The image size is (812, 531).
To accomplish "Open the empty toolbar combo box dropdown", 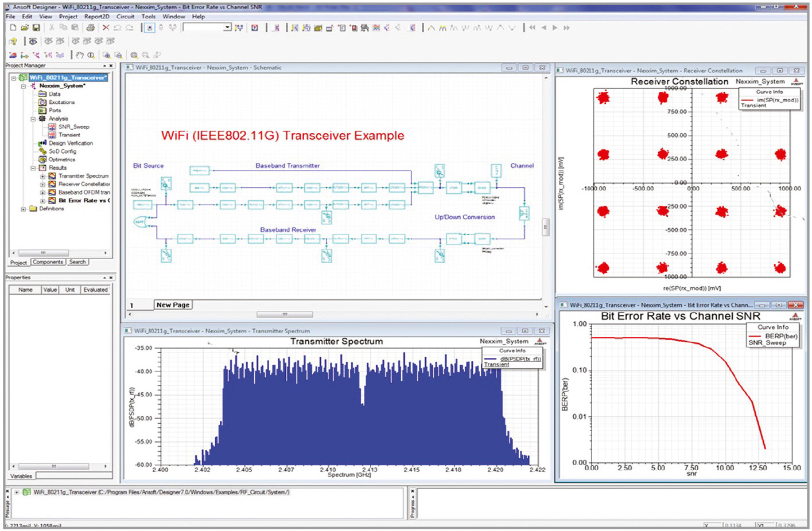I will point(227,28).
